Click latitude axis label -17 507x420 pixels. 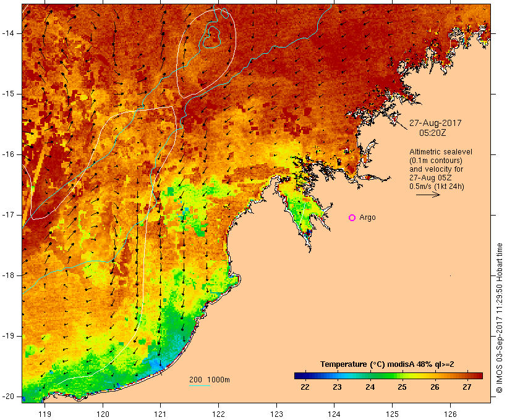[8, 215]
